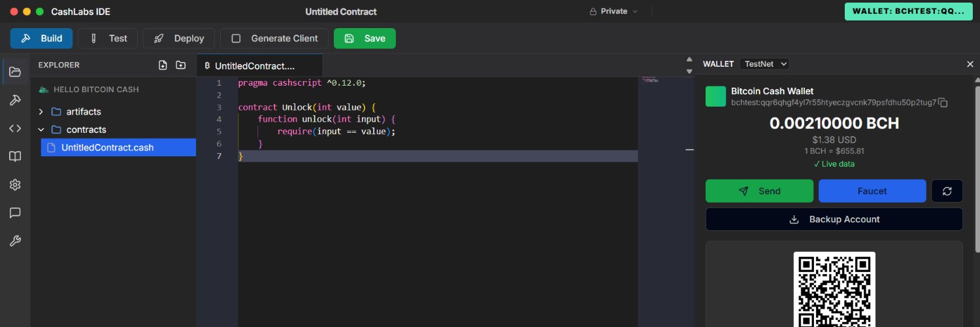Click the contract Unlock code line
The image size is (980, 327).
point(307,107)
